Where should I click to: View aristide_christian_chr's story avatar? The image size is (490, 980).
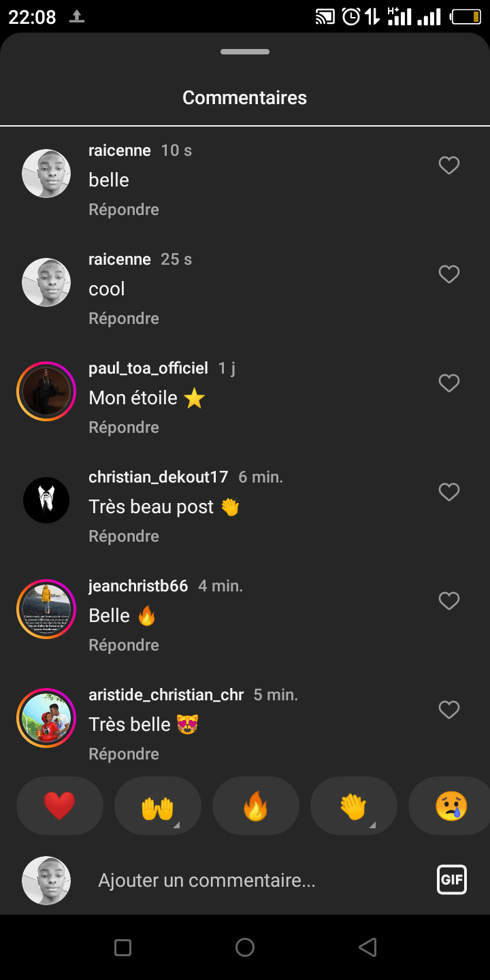(x=46, y=718)
